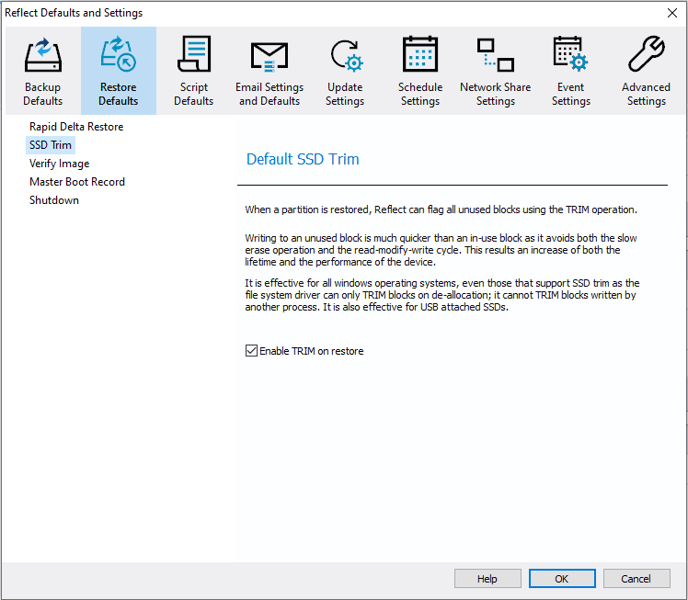Click the Default SSD Trim heading

303,159
